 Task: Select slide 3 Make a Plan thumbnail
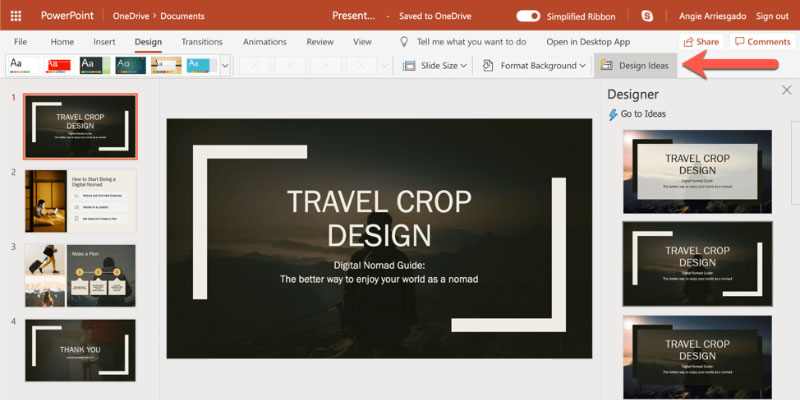coord(81,276)
